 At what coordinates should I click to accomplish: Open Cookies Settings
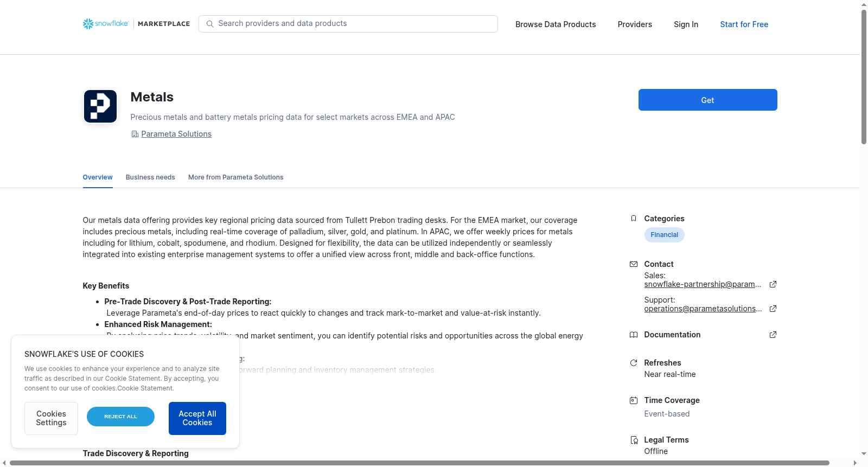tap(51, 418)
